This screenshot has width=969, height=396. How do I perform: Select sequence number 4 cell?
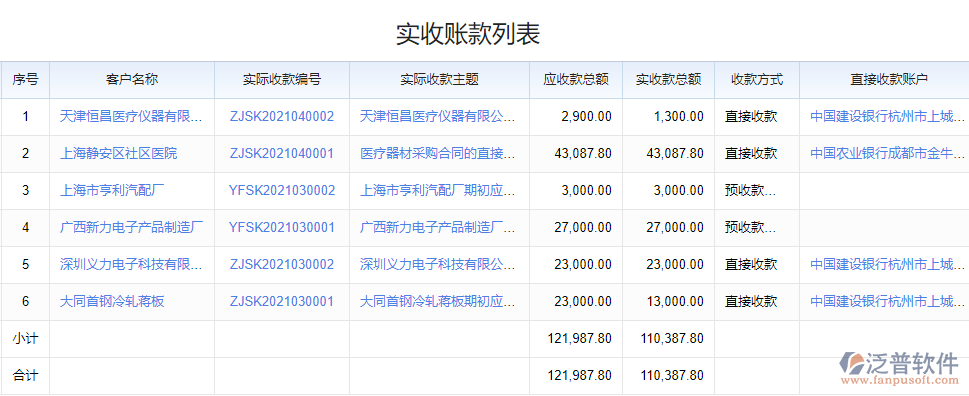pyautogui.click(x=25, y=227)
